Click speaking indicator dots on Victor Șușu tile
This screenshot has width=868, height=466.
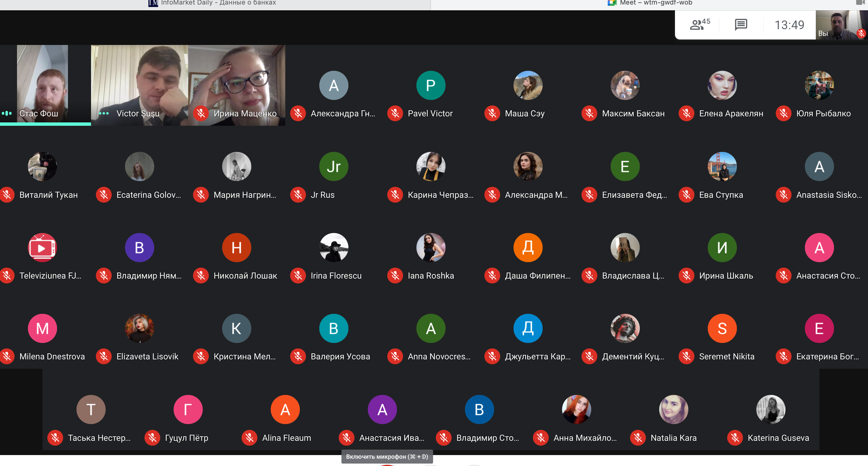point(104,113)
